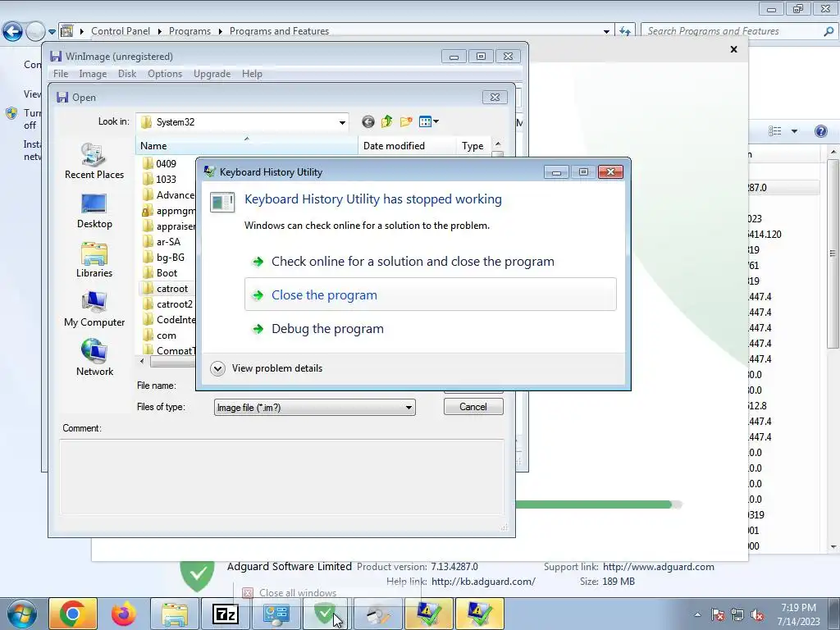Select the catroot2 folder
Viewport: 840px width, 630px height.
pyautogui.click(x=167, y=304)
